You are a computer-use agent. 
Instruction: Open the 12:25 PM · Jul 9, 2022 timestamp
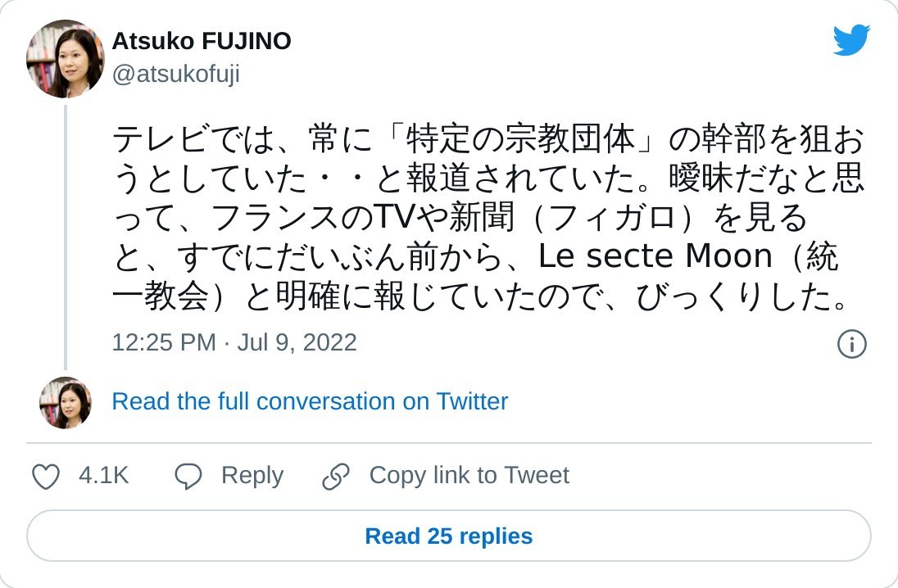[234, 342]
